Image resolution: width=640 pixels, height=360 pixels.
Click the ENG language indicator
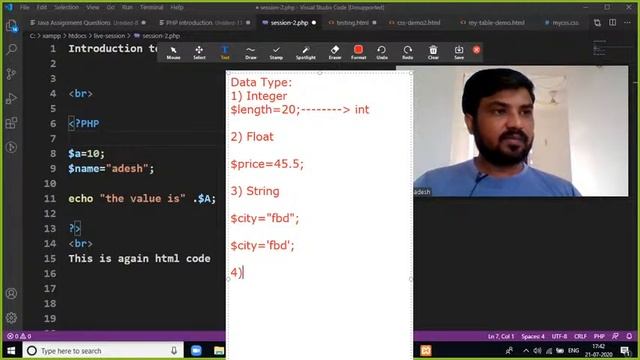573,351
